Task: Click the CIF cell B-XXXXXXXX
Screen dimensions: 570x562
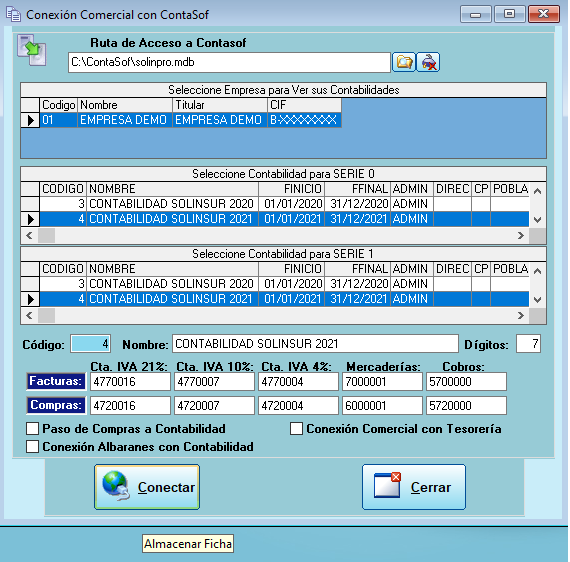Action: pyautogui.click(x=304, y=120)
